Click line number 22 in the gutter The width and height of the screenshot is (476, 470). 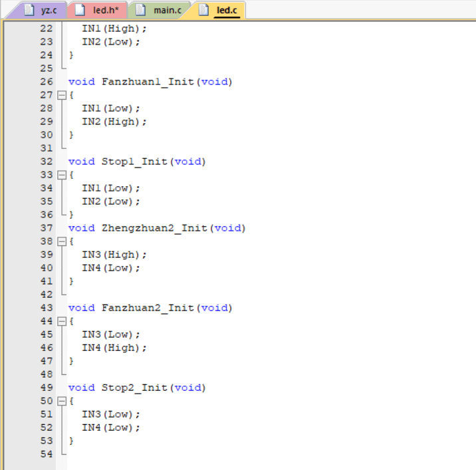(47, 29)
